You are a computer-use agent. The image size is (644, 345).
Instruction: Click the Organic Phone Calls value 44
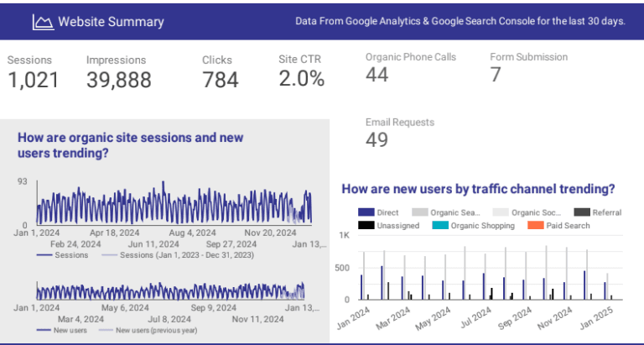coord(377,76)
